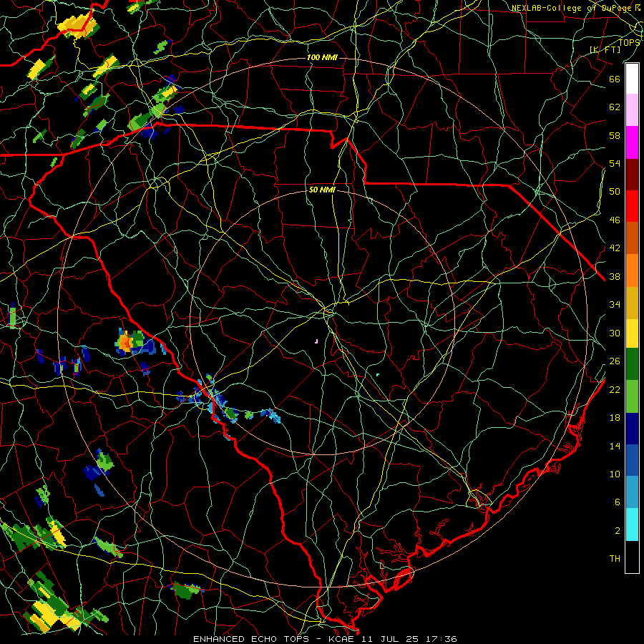Click the "[K FT]" units label
The height and width of the screenshot is (644, 644).
click(605, 49)
